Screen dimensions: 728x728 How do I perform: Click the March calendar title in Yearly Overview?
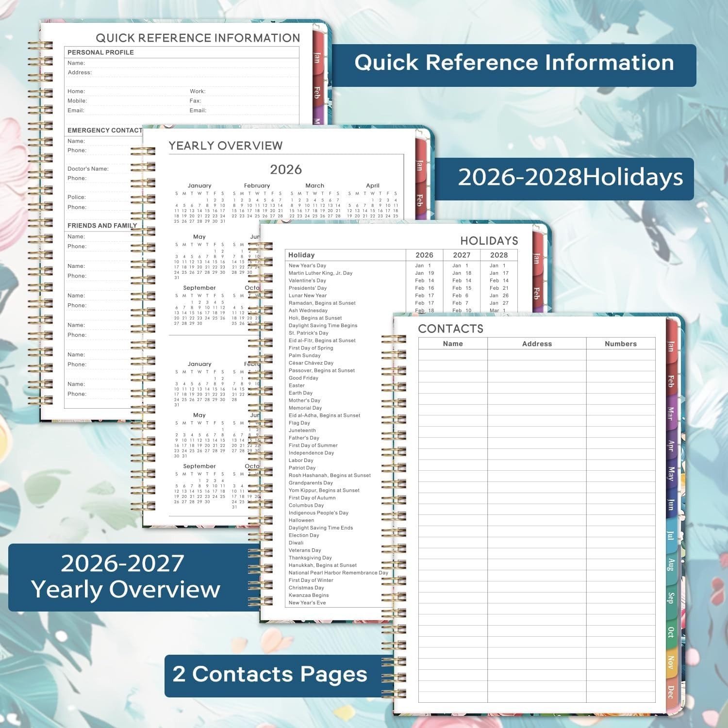tap(315, 185)
